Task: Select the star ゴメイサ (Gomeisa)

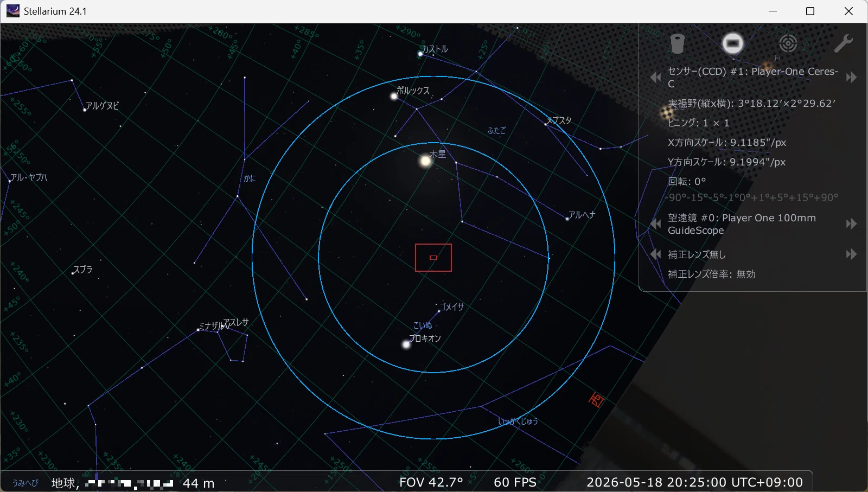Action: coord(438,311)
